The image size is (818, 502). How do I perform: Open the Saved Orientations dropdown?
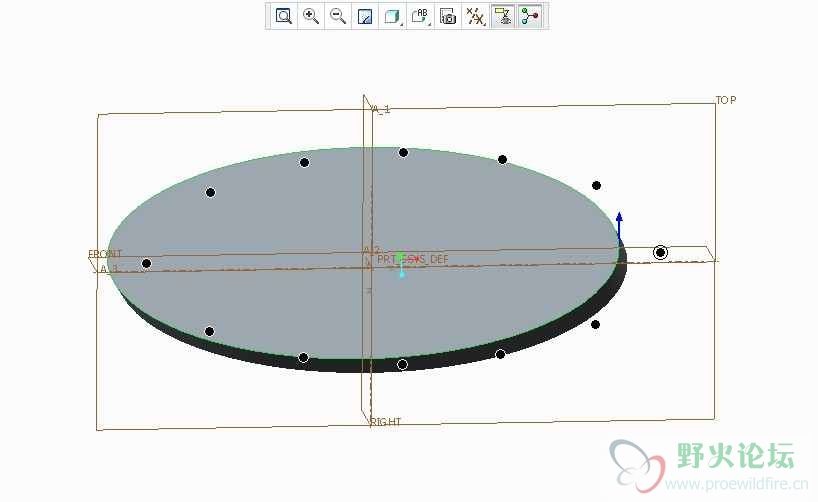(420, 16)
